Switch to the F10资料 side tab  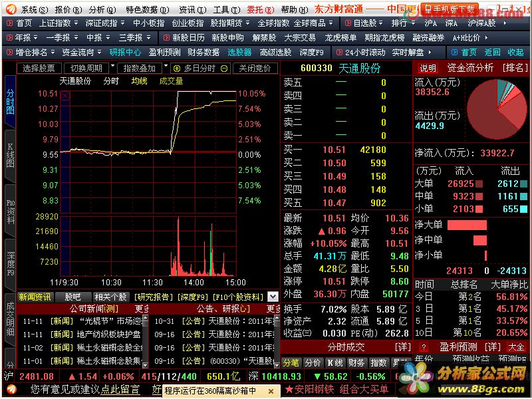10,211
